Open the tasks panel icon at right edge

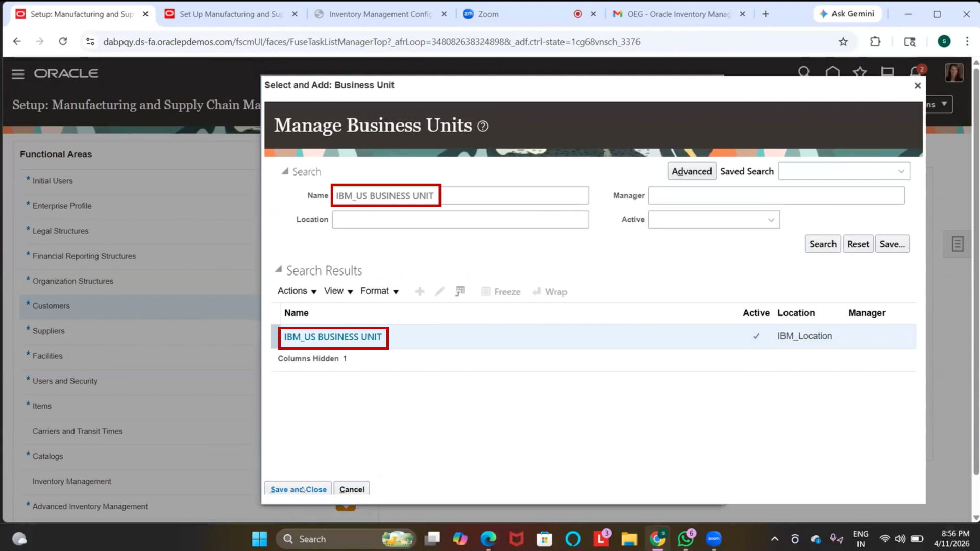point(958,244)
